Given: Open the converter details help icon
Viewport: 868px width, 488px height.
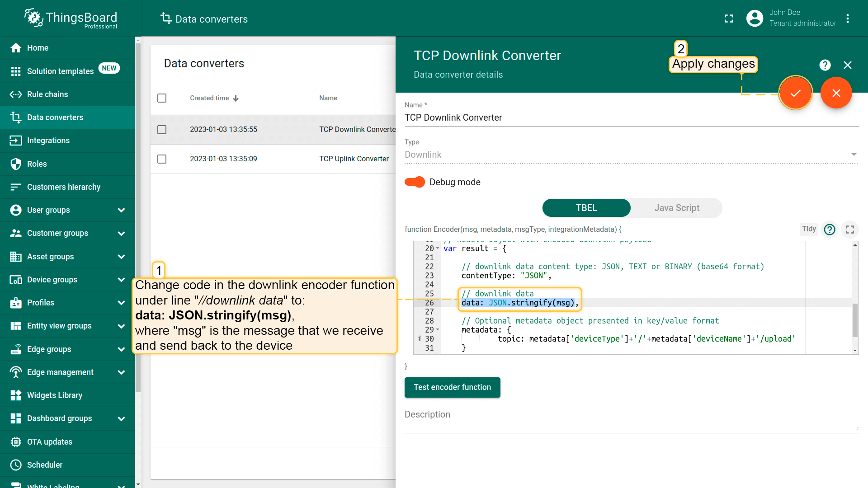Looking at the screenshot, I should pos(825,65).
